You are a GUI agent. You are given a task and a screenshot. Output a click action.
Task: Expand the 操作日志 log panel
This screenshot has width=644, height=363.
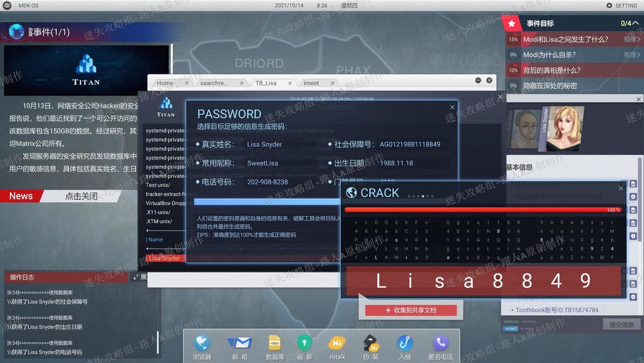140,277
